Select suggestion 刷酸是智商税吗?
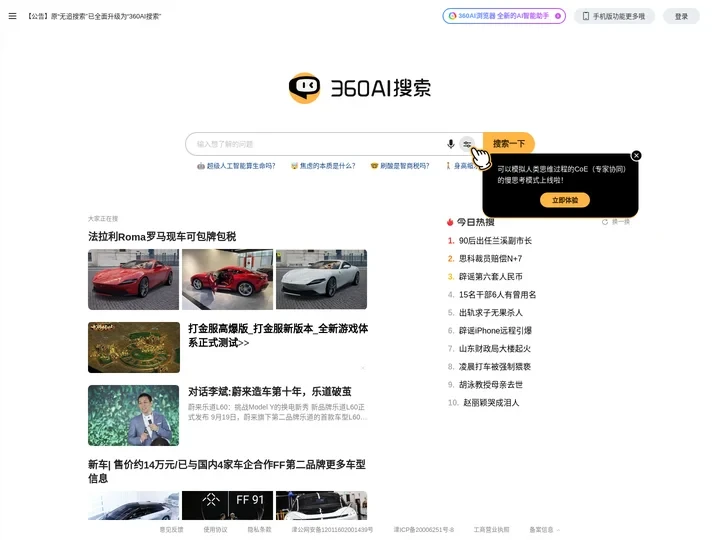 point(400,166)
